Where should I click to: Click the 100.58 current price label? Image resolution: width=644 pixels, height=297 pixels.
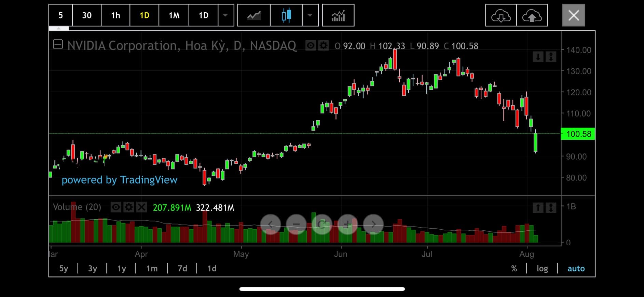[x=578, y=134]
